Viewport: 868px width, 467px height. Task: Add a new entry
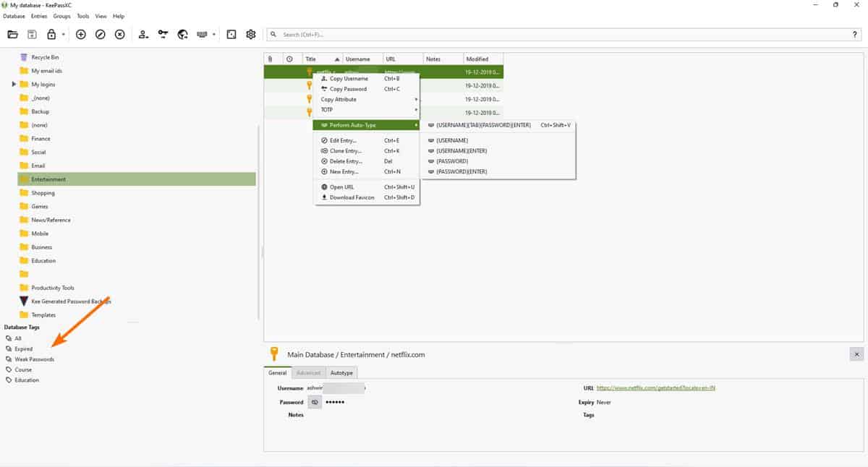[x=81, y=34]
